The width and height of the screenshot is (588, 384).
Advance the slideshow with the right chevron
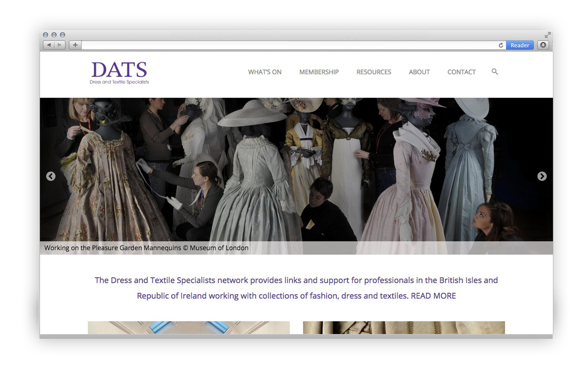542,176
